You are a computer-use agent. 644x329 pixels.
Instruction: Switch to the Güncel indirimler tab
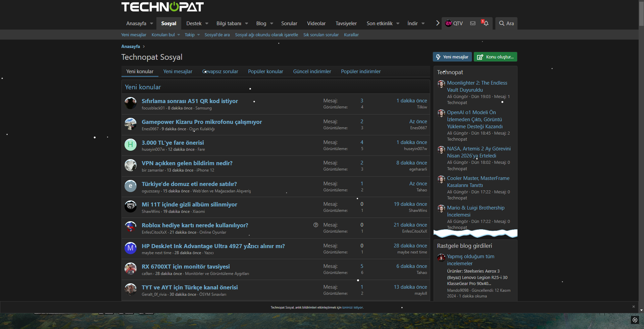312,72
